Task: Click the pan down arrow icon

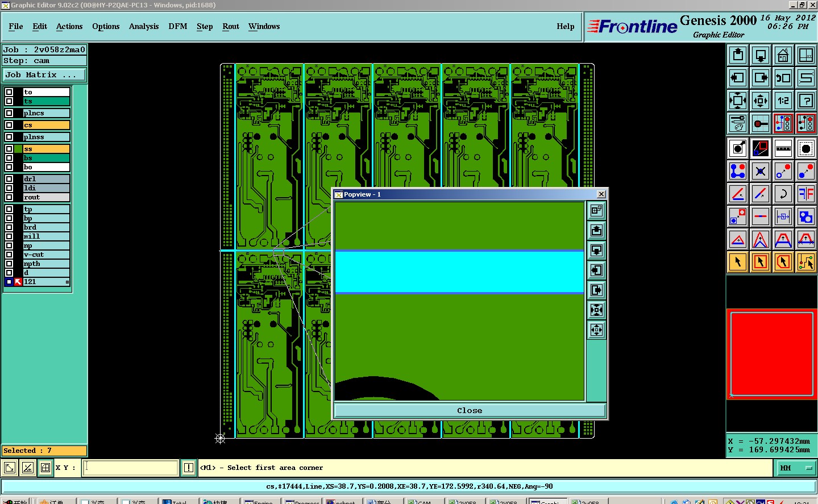Action: tap(761, 55)
